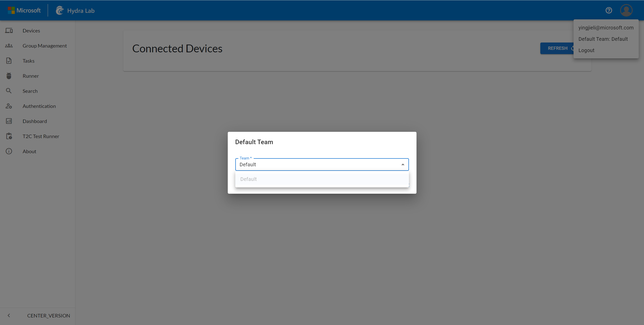This screenshot has width=644, height=325.
Task: Click the user avatar icon
Action: click(x=626, y=11)
